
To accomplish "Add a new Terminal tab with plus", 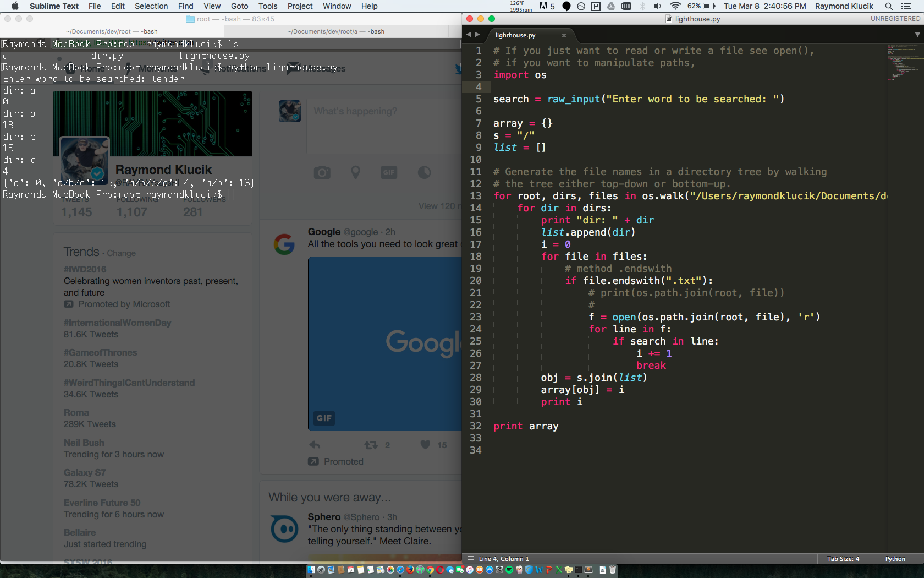I will point(455,31).
